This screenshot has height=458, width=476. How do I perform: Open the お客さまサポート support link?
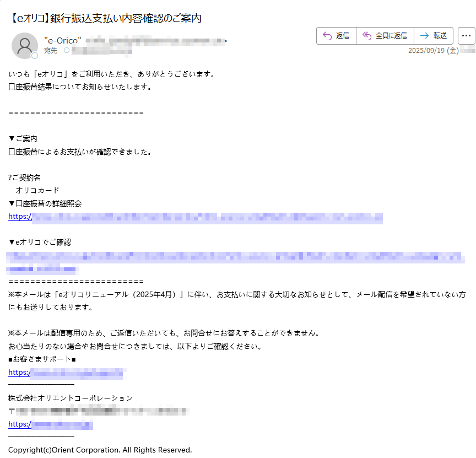[67, 373]
